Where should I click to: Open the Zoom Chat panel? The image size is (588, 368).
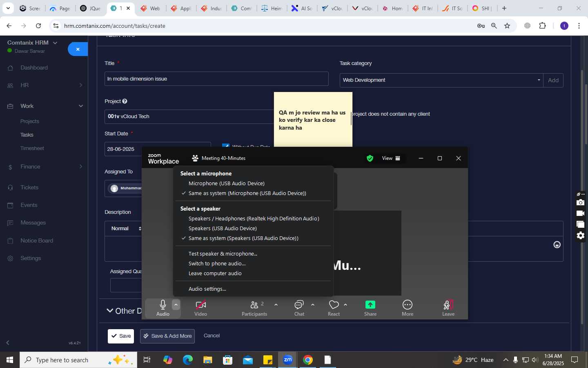click(299, 308)
